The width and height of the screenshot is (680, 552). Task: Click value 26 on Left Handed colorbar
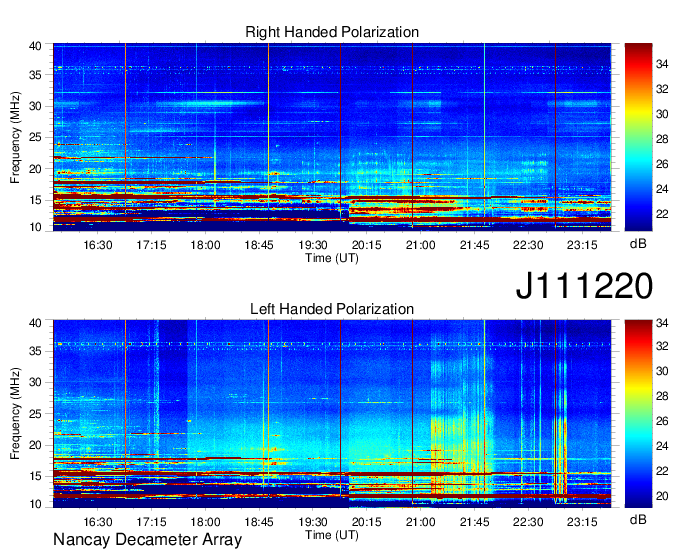662,421
